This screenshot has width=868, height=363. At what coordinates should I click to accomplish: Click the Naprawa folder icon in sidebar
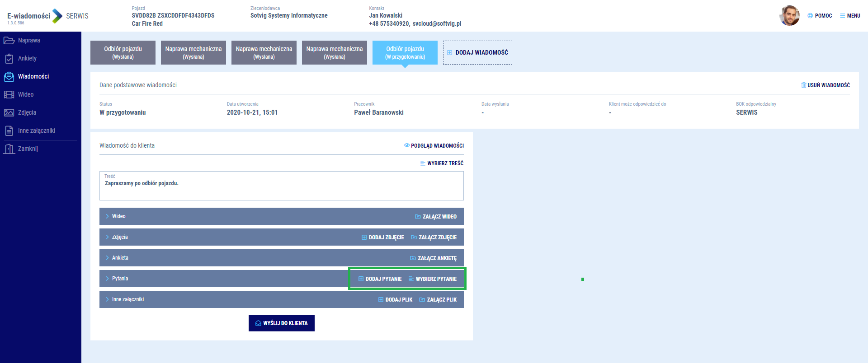(9, 41)
